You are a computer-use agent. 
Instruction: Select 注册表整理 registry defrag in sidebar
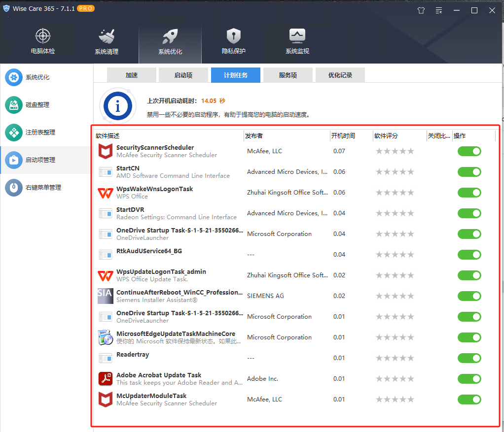(46, 132)
